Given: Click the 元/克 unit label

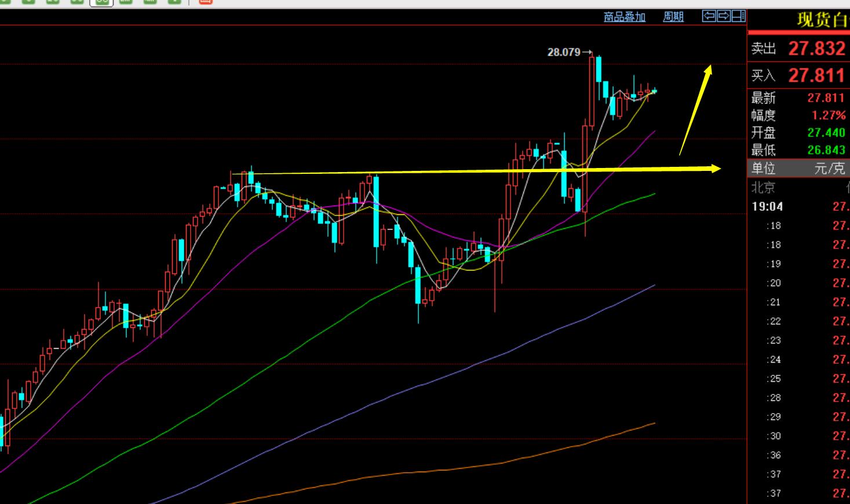Looking at the screenshot, I should coord(830,169).
